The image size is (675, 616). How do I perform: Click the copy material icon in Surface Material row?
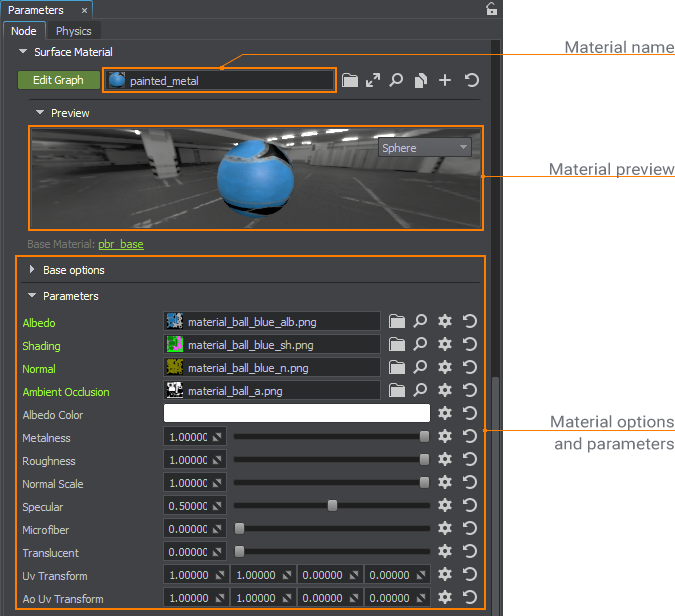click(x=421, y=80)
